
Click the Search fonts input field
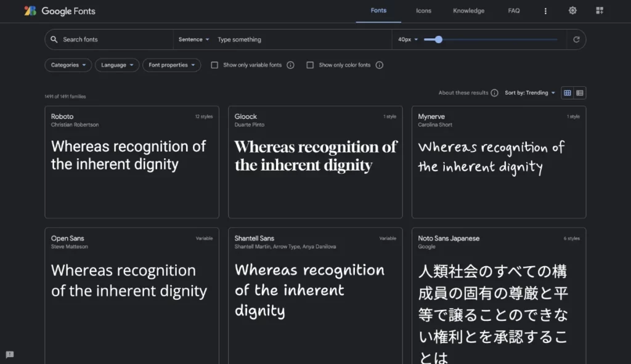pos(114,39)
